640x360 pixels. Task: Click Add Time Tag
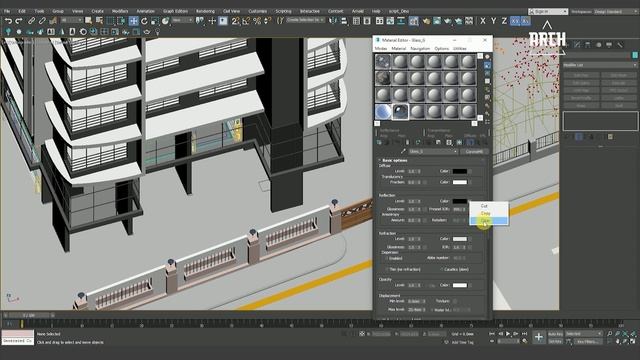462,342
